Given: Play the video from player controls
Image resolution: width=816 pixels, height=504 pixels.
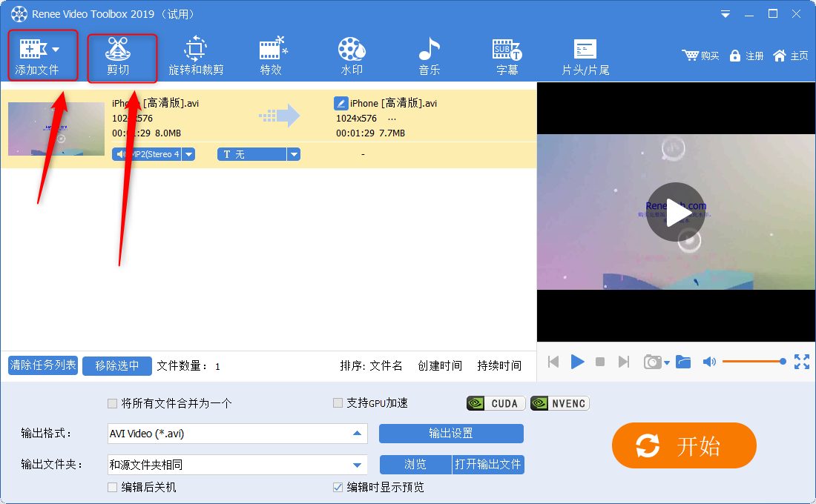Looking at the screenshot, I should pyautogui.click(x=577, y=362).
